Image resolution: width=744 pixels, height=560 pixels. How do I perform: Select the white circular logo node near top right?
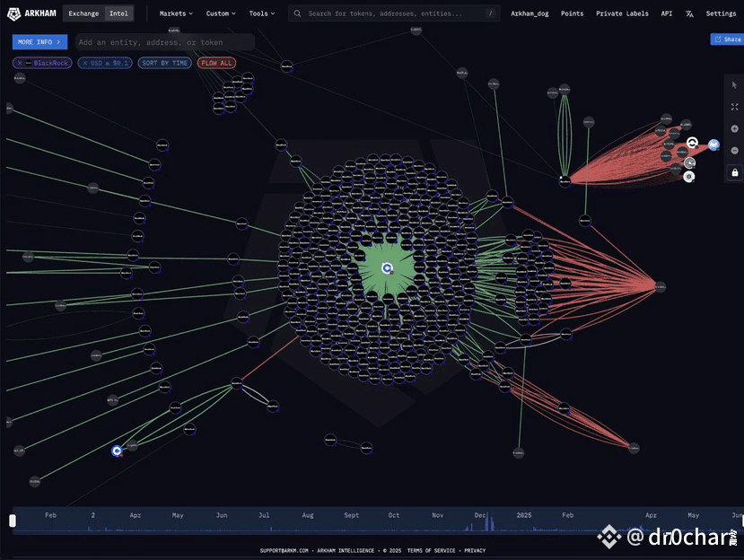(x=692, y=143)
